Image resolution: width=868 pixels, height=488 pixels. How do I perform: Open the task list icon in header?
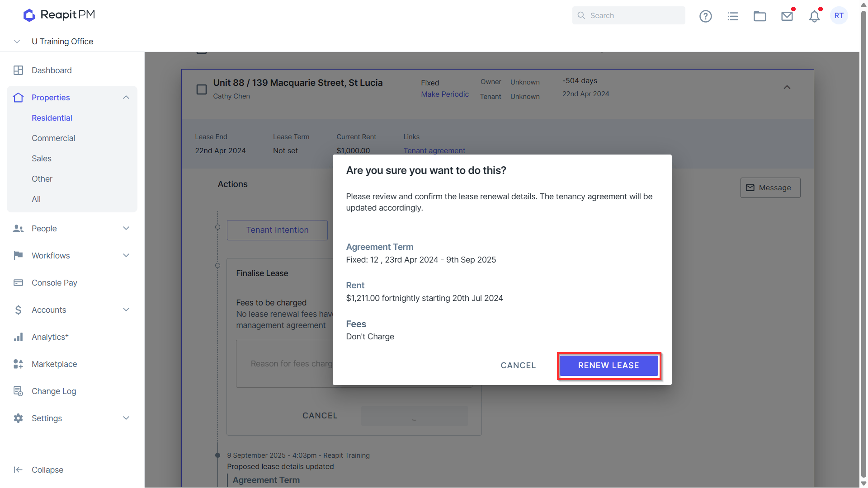click(x=732, y=16)
